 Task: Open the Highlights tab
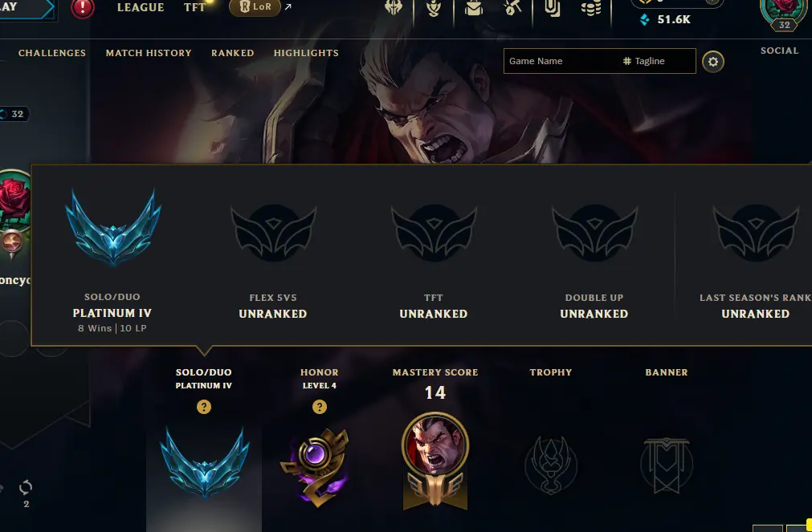306,53
